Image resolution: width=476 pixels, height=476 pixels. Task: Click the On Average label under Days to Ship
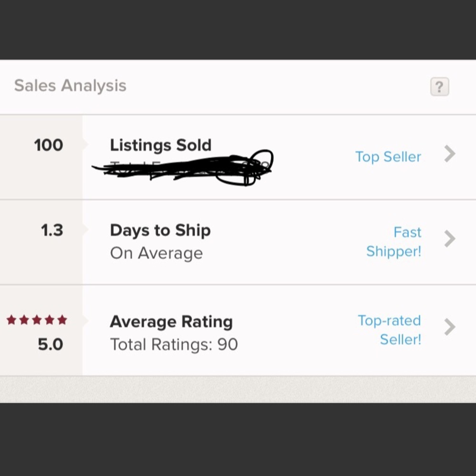click(x=156, y=253)
